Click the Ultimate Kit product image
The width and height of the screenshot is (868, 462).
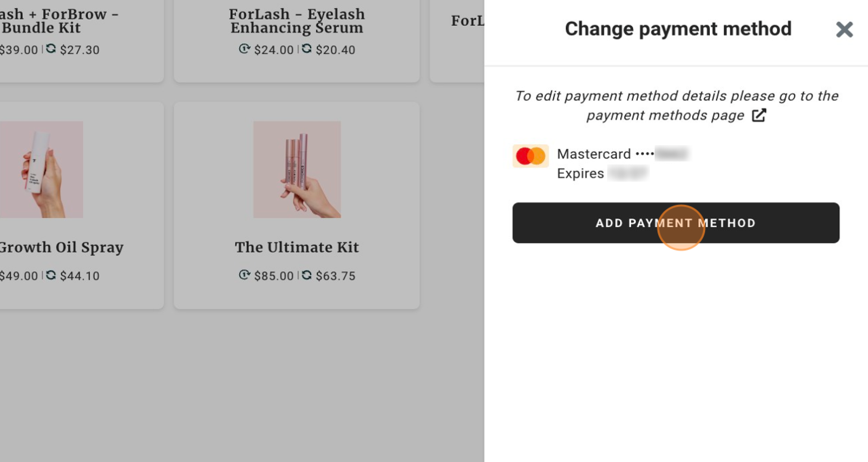click(297, 169)
